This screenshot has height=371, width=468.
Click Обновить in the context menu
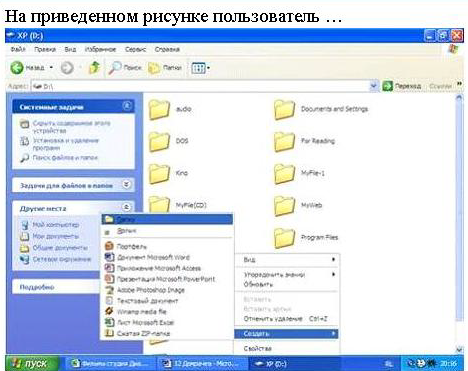click(x=287, y=285)
